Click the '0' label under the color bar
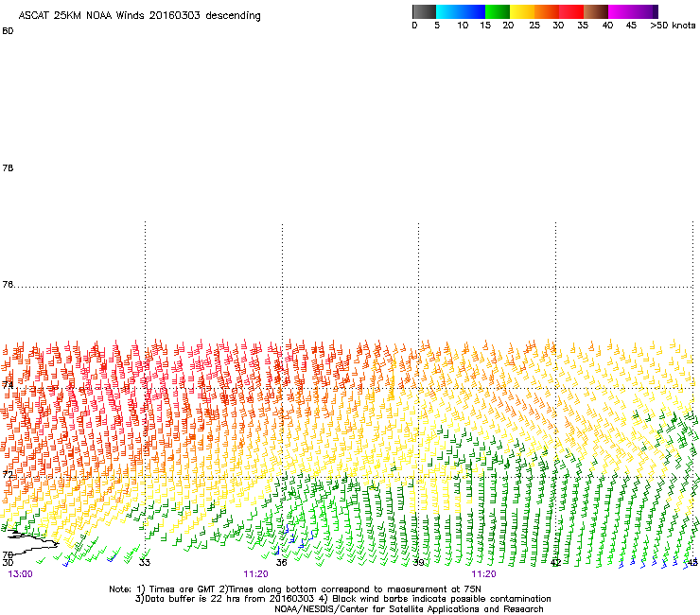The image size is (700, 615). point(414,26)
